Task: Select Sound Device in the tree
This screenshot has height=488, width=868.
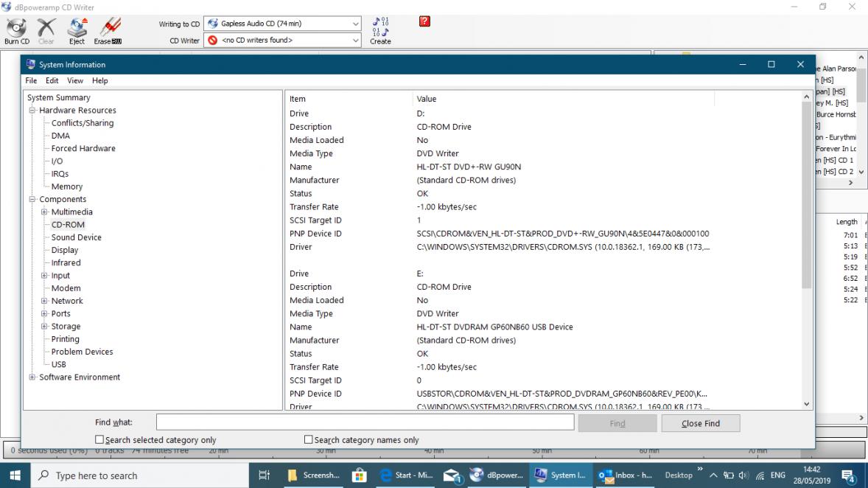Action: tap(77, 237)
